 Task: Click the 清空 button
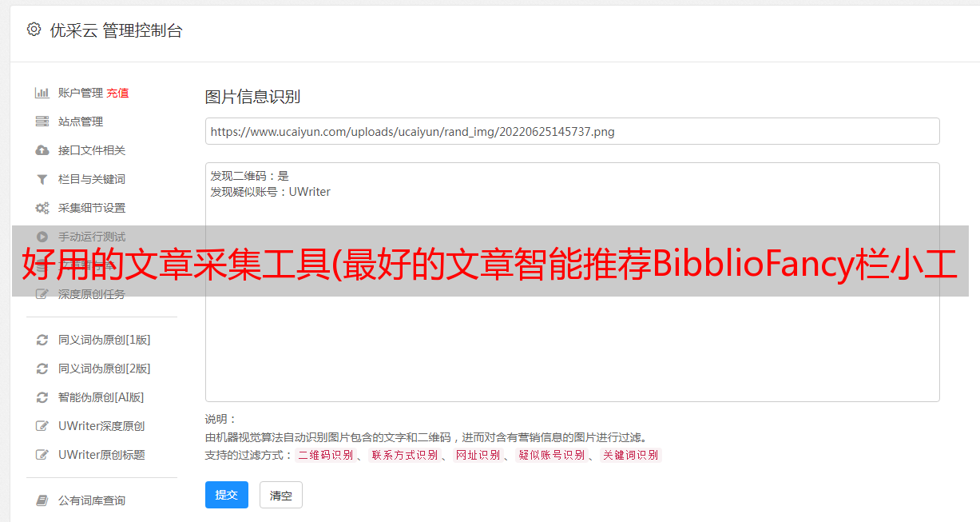pyautogui.click(x=281, y=495)
